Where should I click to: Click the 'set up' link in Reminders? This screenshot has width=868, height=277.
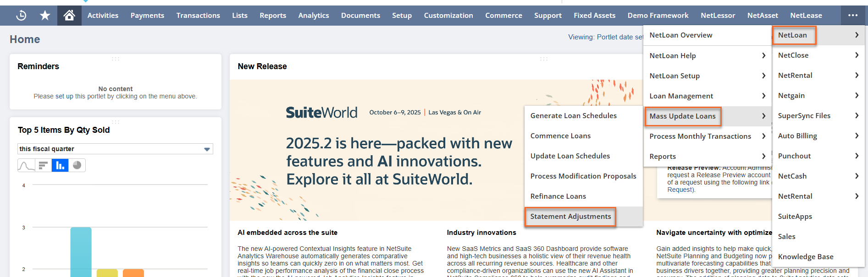point(64,96)
